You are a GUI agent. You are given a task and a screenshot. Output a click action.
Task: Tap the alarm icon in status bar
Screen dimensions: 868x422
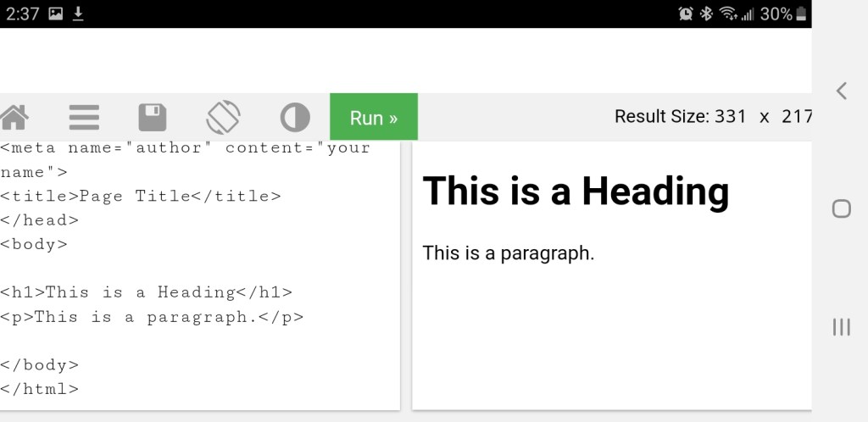[686, 14]
